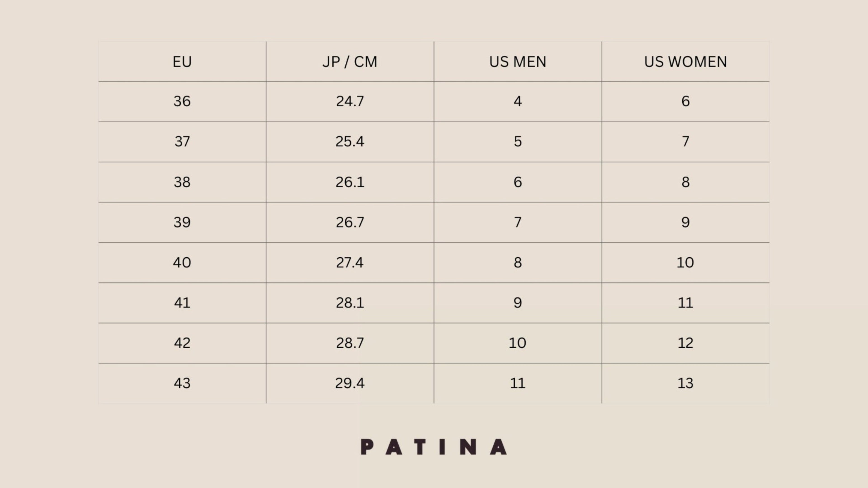Select EU size 36 cell
868x488 pixels.
(182, 101)
